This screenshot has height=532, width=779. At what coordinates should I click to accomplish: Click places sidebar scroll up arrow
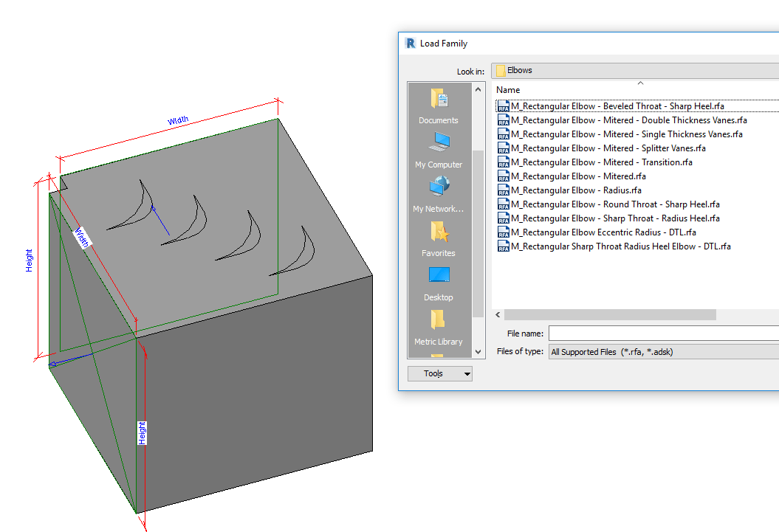(478, 89)
